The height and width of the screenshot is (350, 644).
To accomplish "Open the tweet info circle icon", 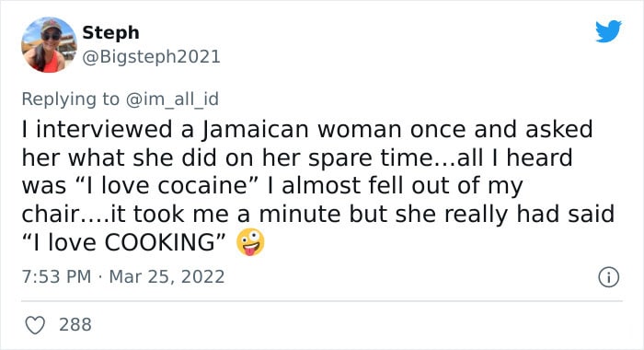I will [x=608, y=277].
